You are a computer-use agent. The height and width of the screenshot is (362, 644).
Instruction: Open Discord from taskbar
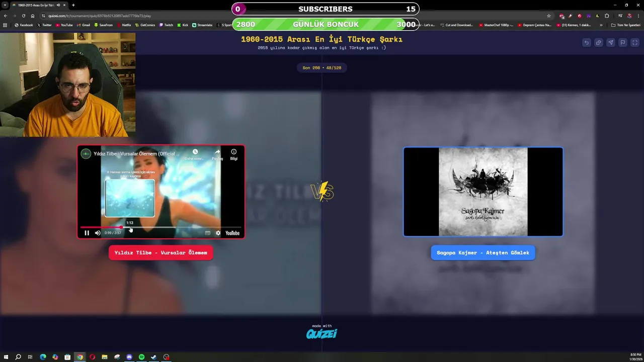[129, 357]
